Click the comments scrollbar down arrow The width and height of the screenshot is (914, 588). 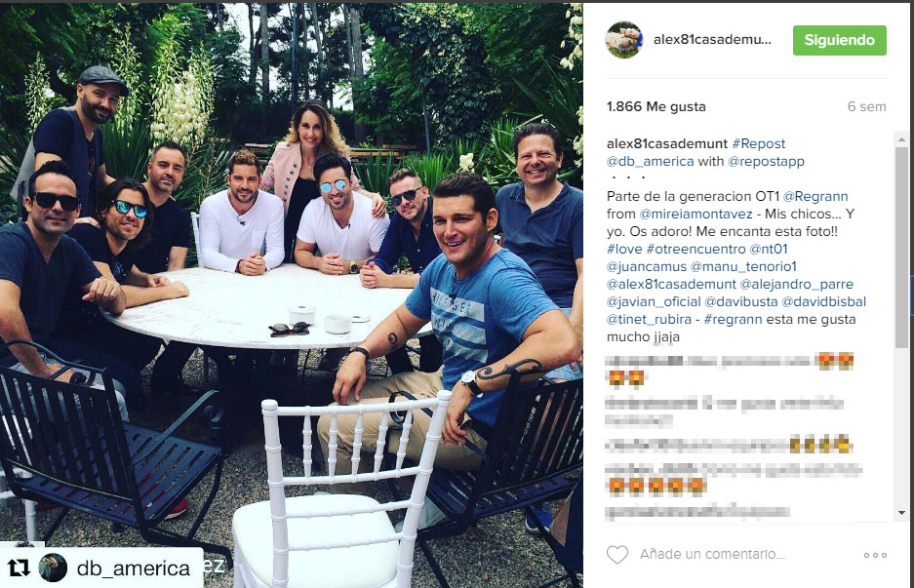[x=901, y=513]
